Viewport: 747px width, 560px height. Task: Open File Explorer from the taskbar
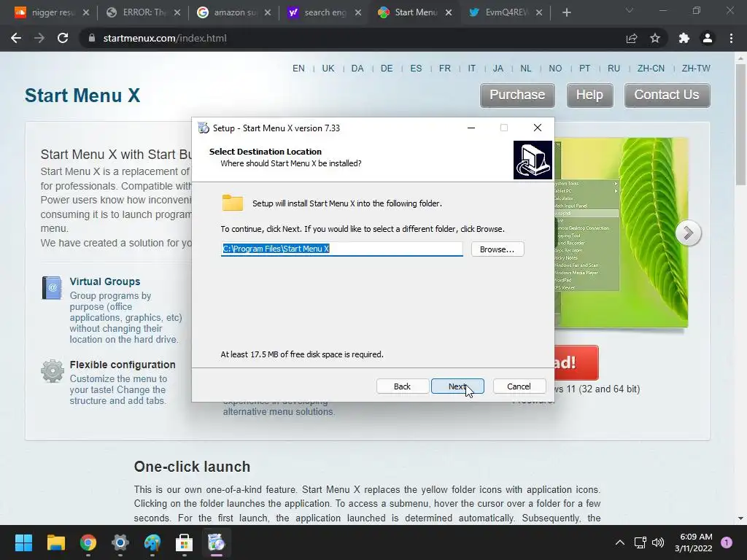click(x=55, y=542)
